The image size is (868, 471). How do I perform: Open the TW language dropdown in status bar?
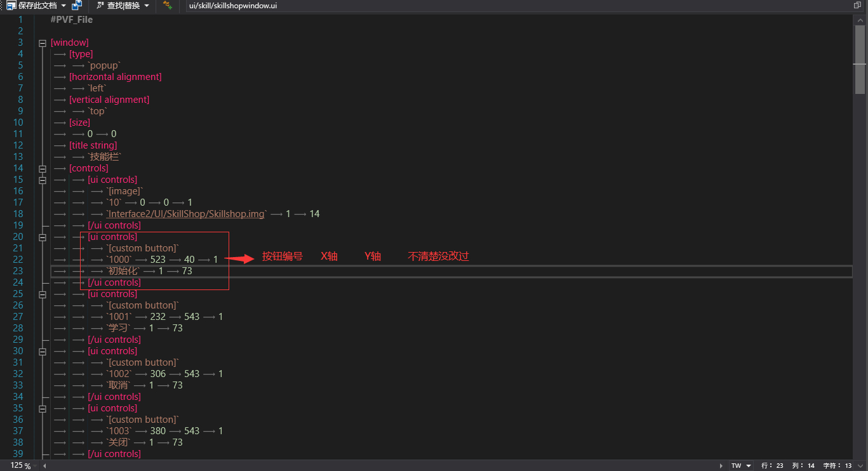(x=742, y=466)
